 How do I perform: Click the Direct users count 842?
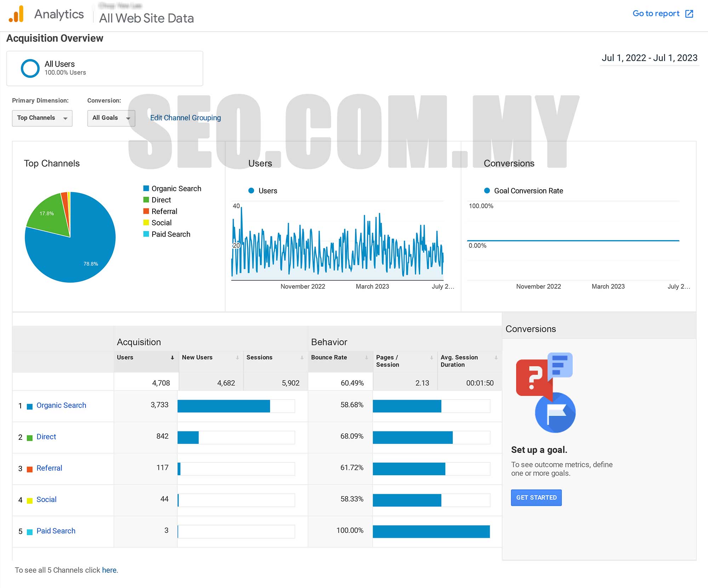pyautogui.click(x=162, y=437)
